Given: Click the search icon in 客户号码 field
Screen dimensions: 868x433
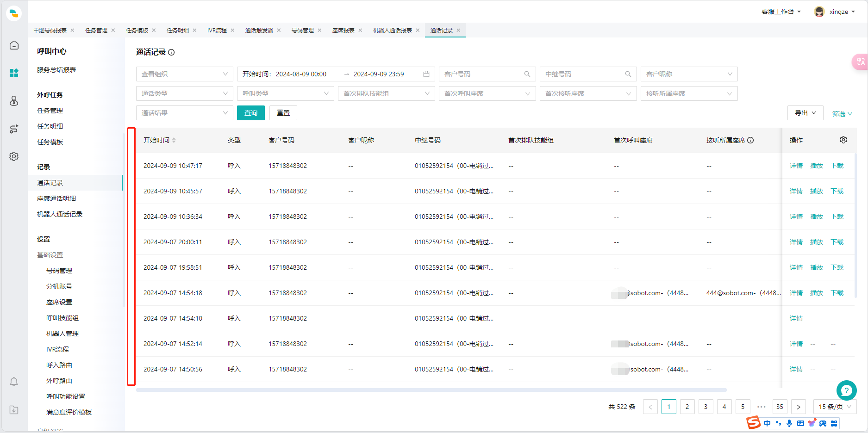Looking at the screenshot, I should (x=527, y=74).
